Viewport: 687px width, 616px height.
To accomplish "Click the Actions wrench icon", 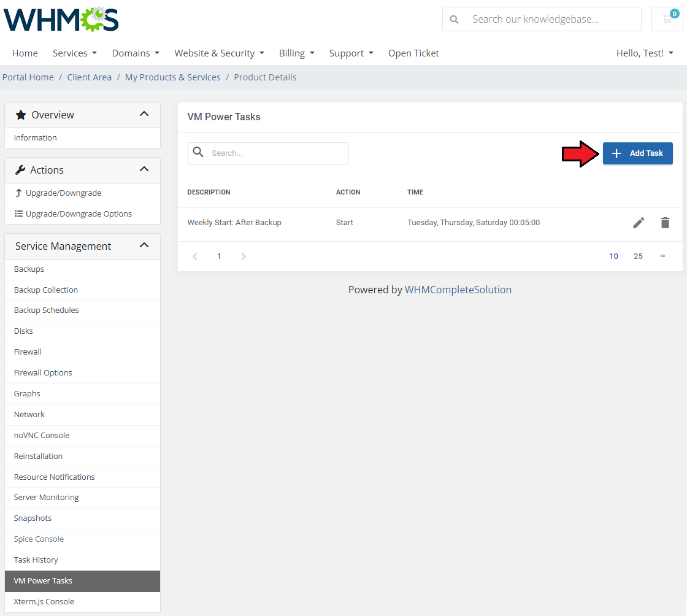I will (x=20, y=170).
